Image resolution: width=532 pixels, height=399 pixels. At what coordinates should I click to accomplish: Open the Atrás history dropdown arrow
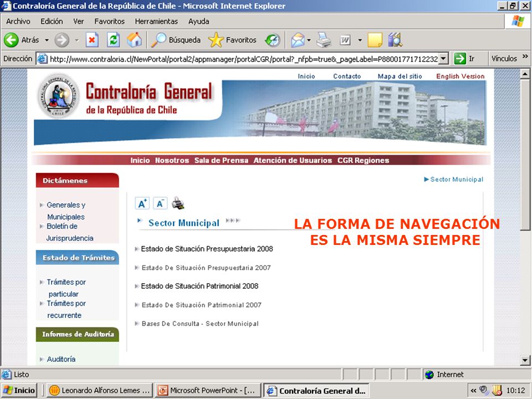(47, 40)
